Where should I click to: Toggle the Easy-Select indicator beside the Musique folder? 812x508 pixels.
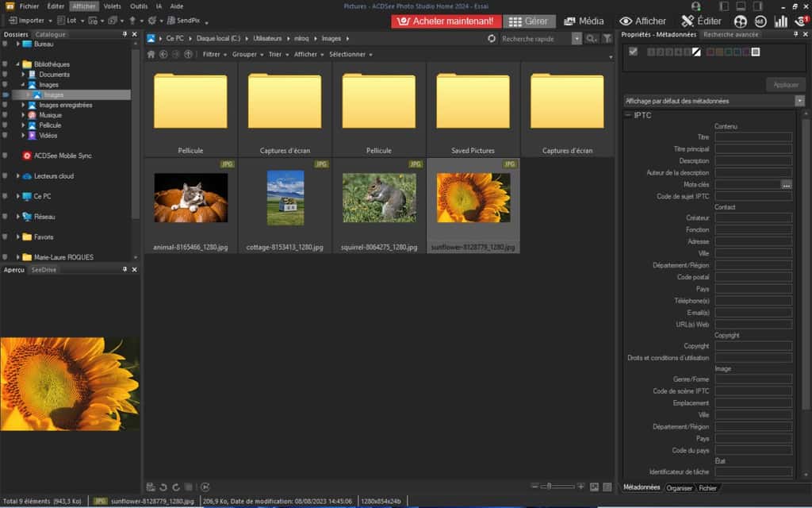tap(6, 115)
